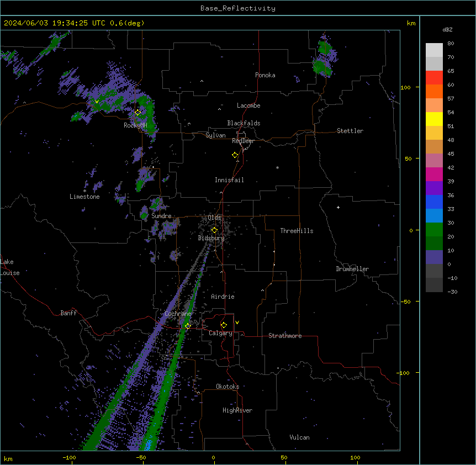Click the yellow station marker south of RedDeer

[x=235, y=155]
